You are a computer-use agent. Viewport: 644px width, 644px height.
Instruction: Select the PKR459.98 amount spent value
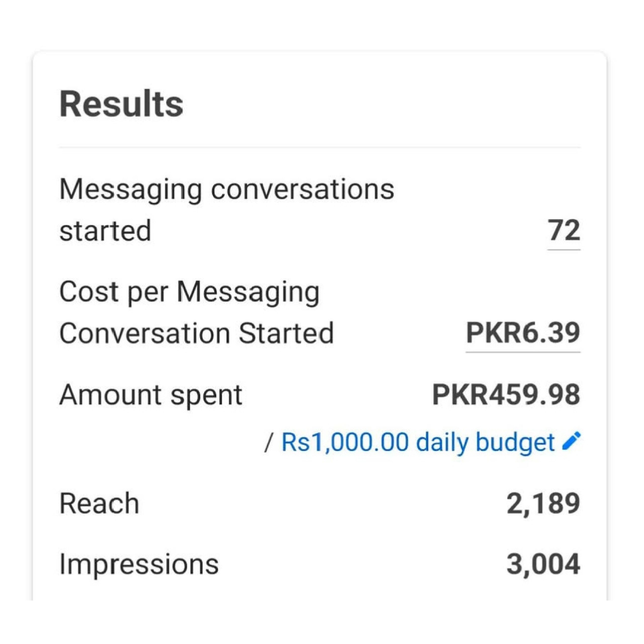click(x=506, y=395)
